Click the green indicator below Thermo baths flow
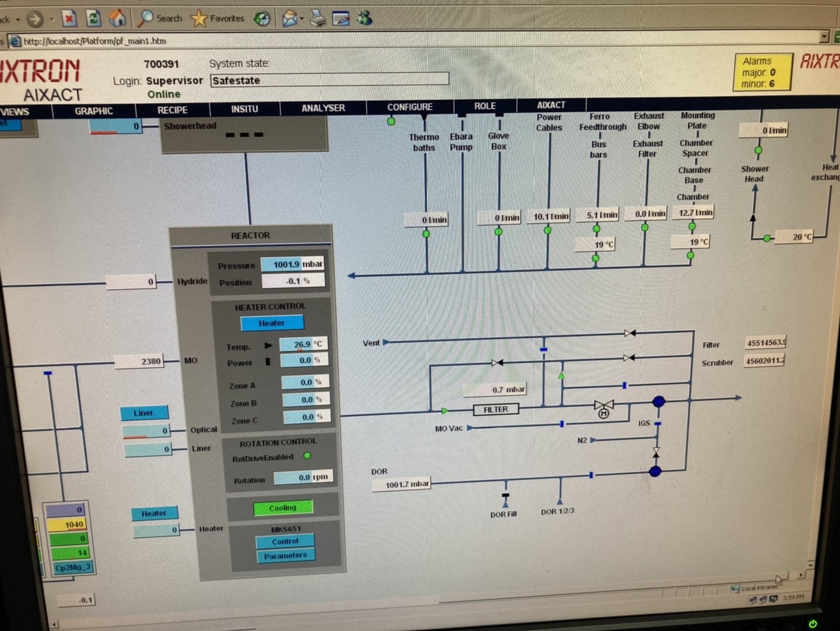 426,234
